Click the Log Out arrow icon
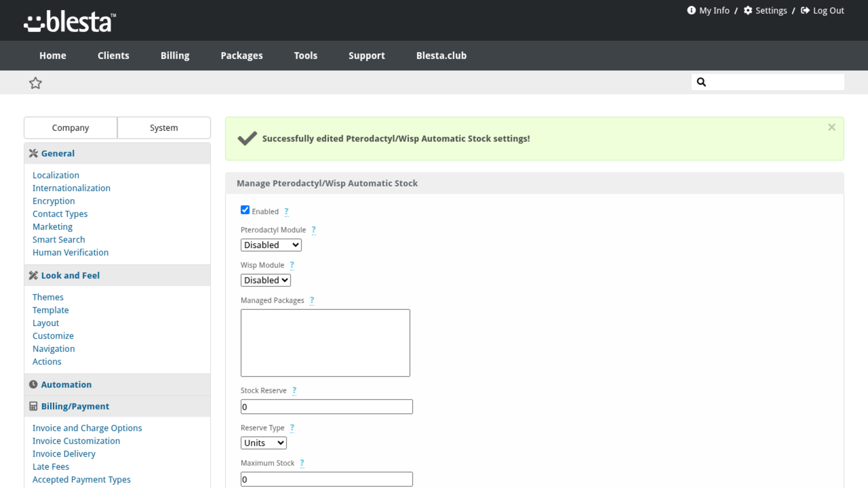Screen dimensions: 868x488 (805, 10)
